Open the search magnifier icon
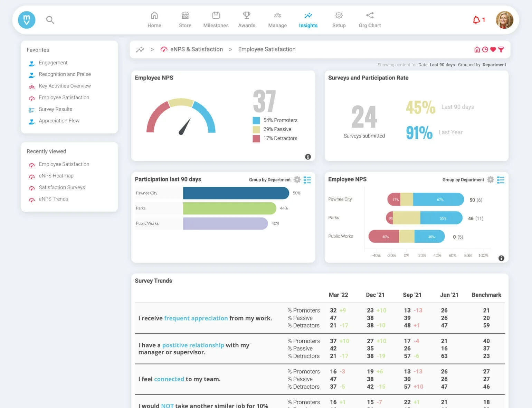This screenshot has width=532, height=408. click(50, 20)
